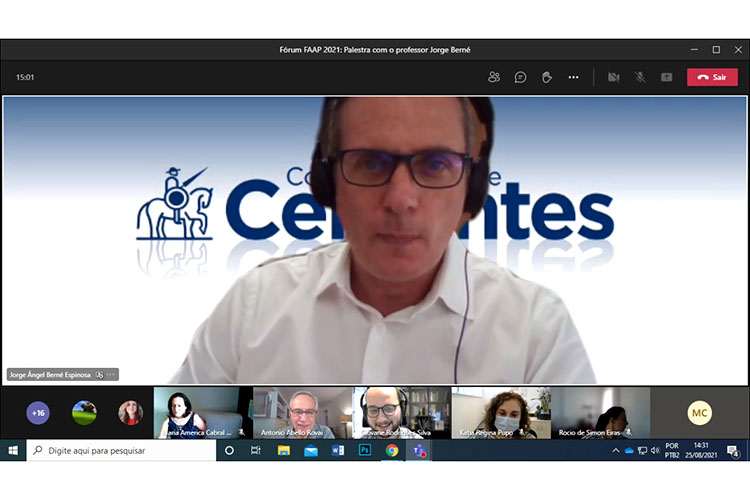Share your screen content

pyautogui.click(x=666, y=77)
